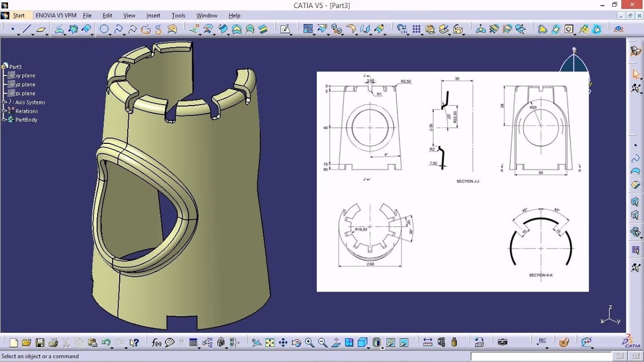
Task: Open the Sketcher icon on the right toolbar
Action: click(x=635, y=50)
